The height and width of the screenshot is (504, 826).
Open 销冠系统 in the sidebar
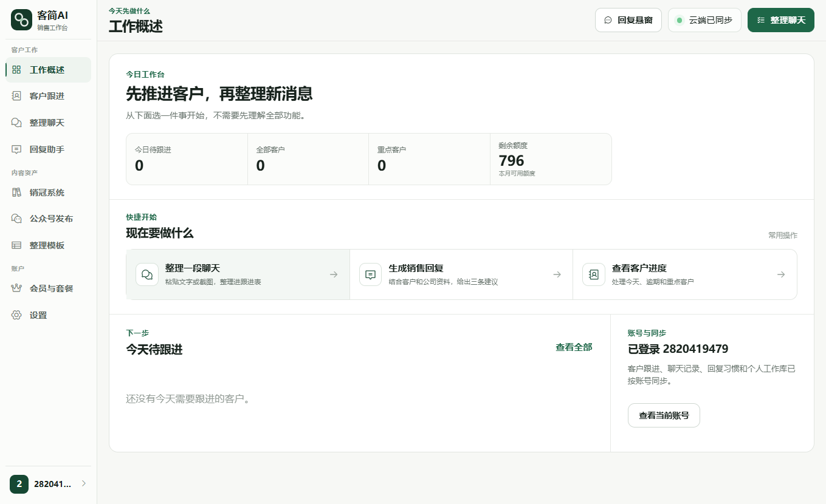point(48,192)
